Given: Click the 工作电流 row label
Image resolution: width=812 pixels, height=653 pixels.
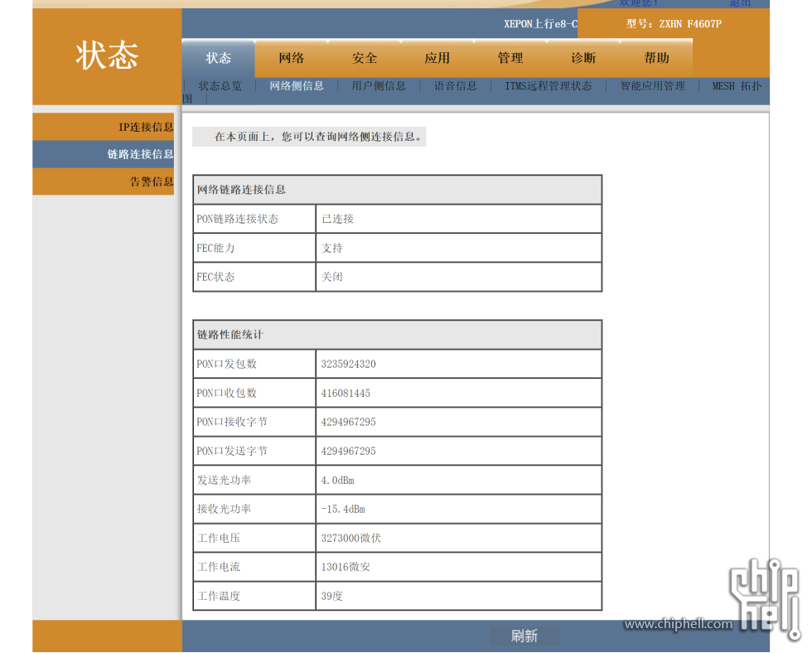Looking at the screenshot, I should tap(219, 567).
